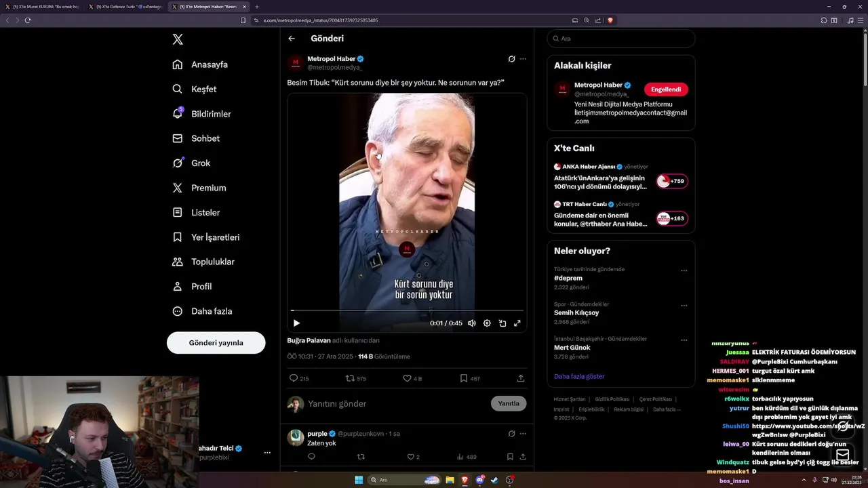868x488 pixels.
Task: Open more options on Metropol Haber post
Action: tap(523, 59)
